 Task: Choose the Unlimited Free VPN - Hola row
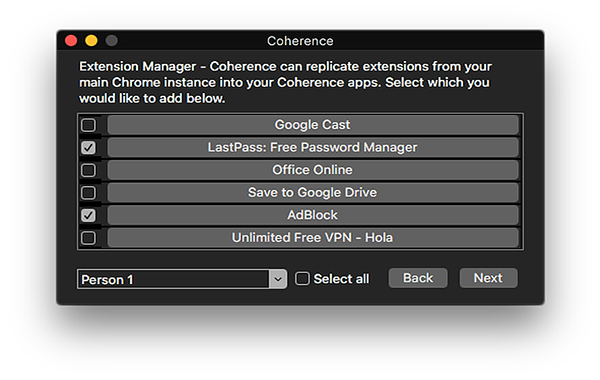coord(313,238)
